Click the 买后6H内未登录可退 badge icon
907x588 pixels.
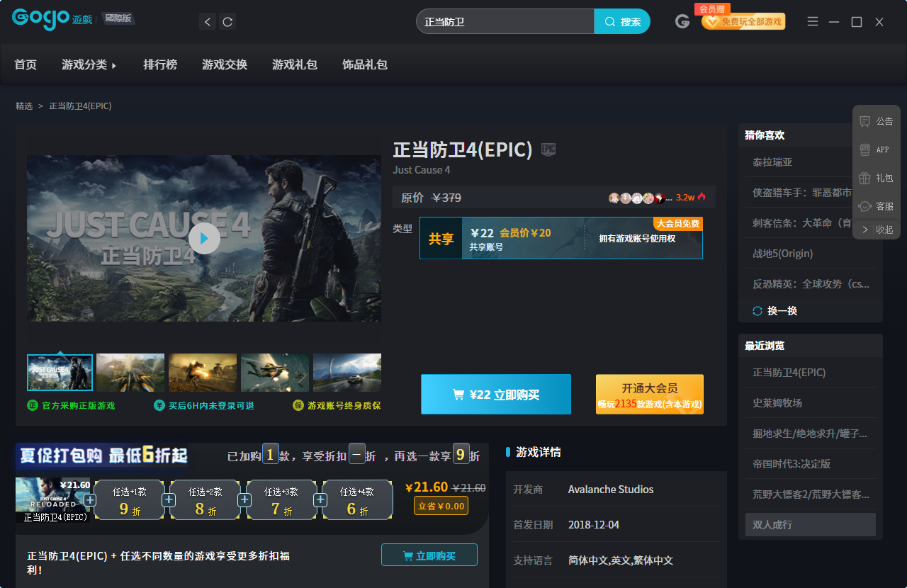pyautogui.click(x=159, y=405)
